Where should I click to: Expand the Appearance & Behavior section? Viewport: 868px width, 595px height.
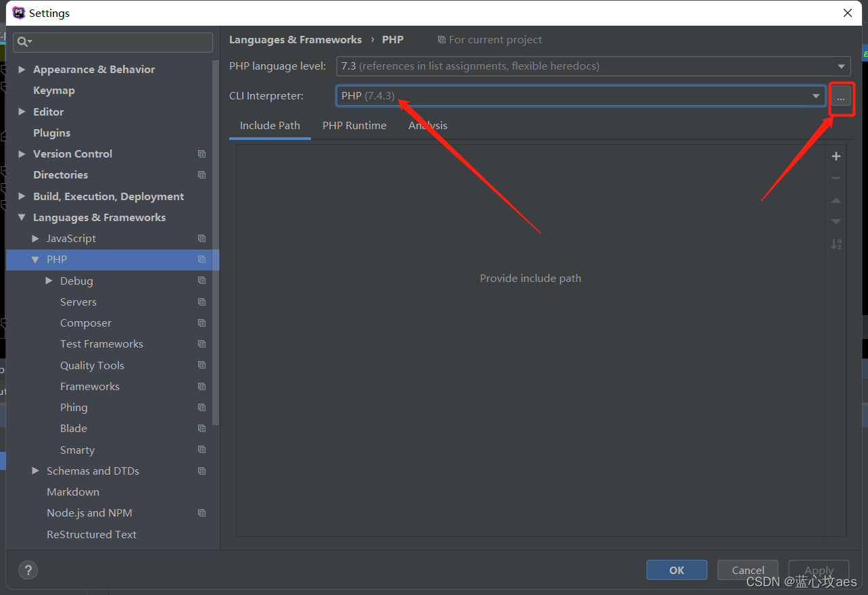pos(22,70)
